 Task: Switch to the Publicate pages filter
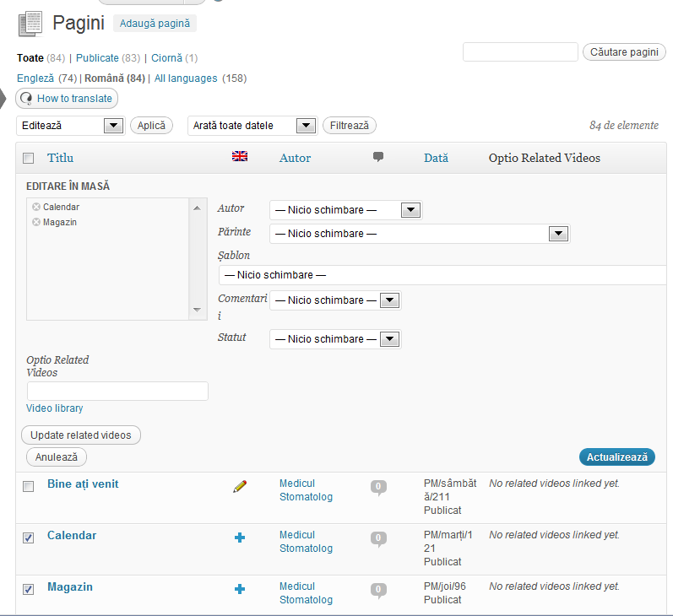(x=97, y=58)
